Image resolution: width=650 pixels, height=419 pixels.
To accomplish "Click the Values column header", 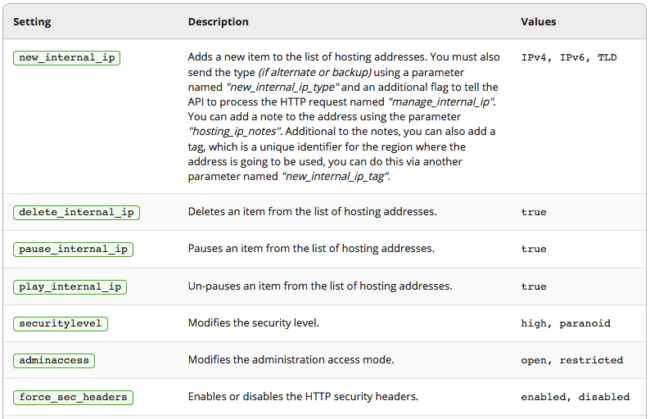I will (x=538, y=22).
